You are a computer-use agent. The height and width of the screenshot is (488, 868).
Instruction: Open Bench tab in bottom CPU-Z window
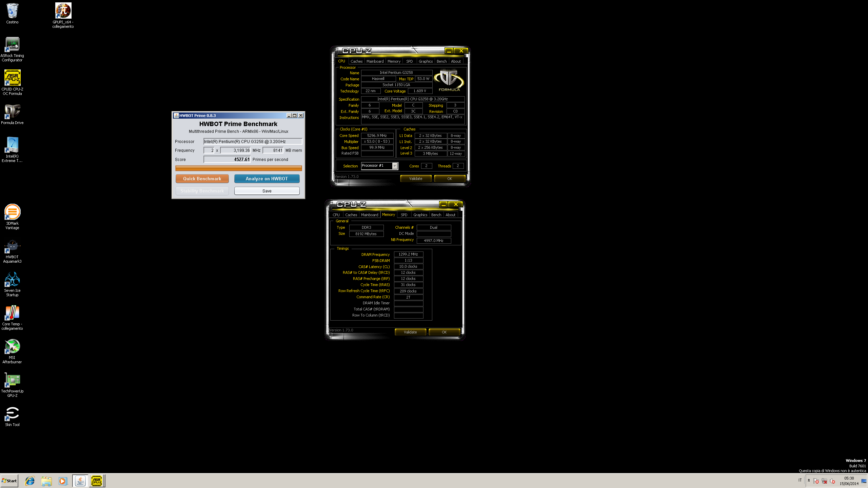point(436,215)
